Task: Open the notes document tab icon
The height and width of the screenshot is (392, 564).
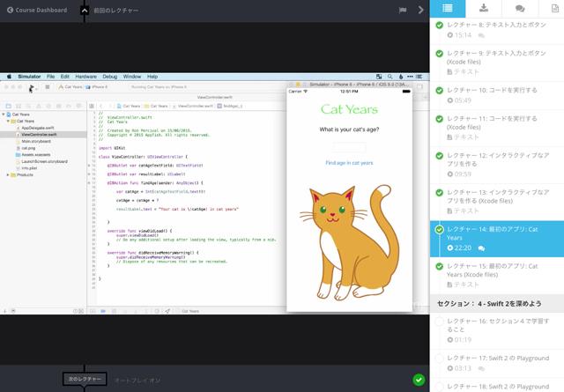Action: (x=555, y=8)
